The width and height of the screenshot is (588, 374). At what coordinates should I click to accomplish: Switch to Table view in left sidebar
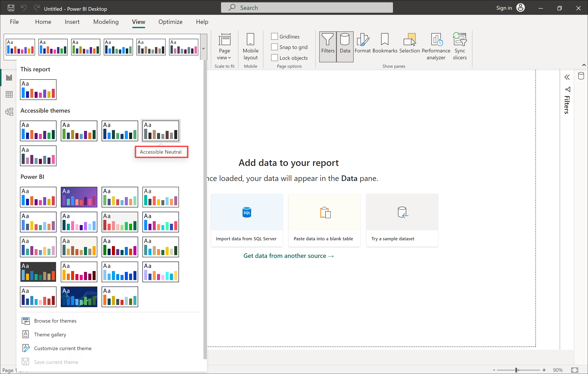9,94
